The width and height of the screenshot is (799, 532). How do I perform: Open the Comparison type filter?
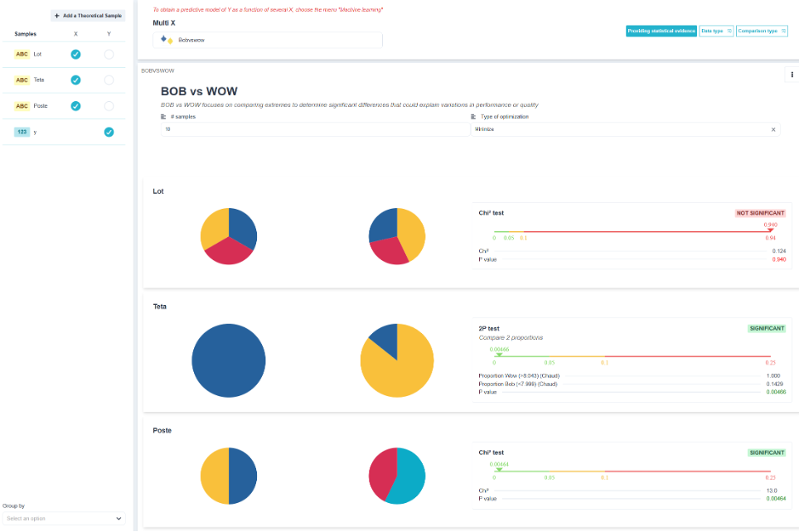pos(762,31)
